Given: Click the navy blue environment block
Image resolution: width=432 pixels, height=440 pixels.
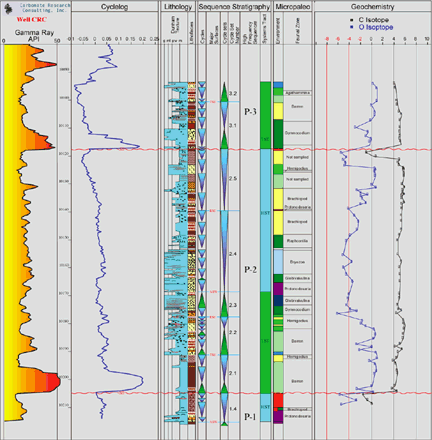Looking at the screenshot, I should click(278, 300).
